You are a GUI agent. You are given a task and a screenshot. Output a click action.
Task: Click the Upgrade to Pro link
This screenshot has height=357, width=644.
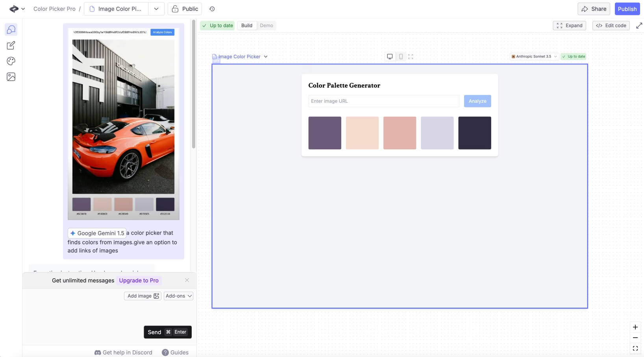coord(139,280)
